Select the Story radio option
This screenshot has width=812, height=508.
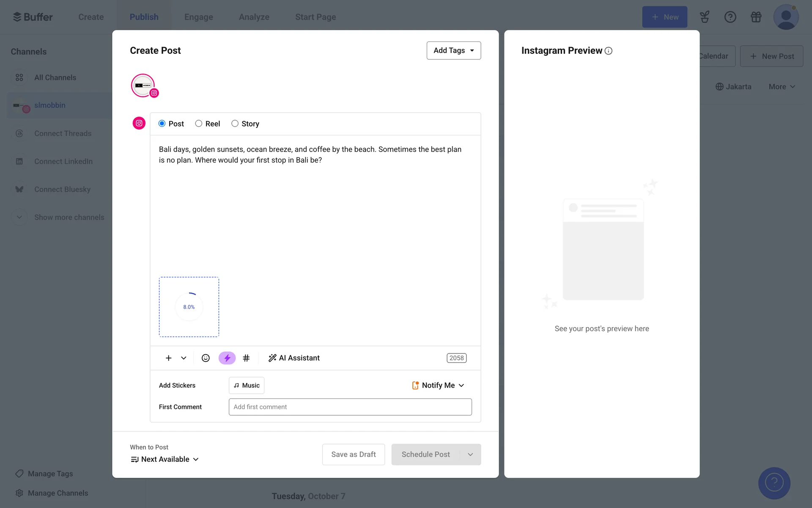[235, 124]
